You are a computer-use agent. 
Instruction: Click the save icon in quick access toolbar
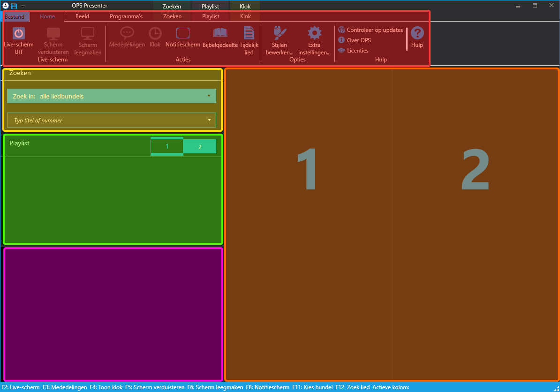pos(14,6)
